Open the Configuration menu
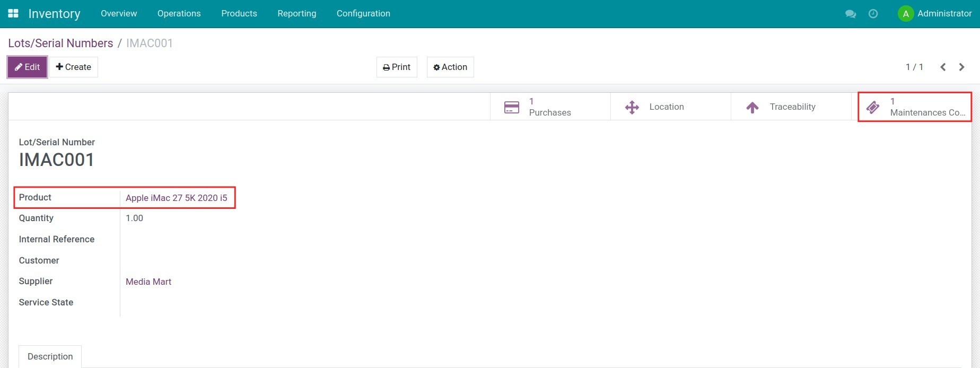Viewport: 980px width, 368px height. [363, 13]
